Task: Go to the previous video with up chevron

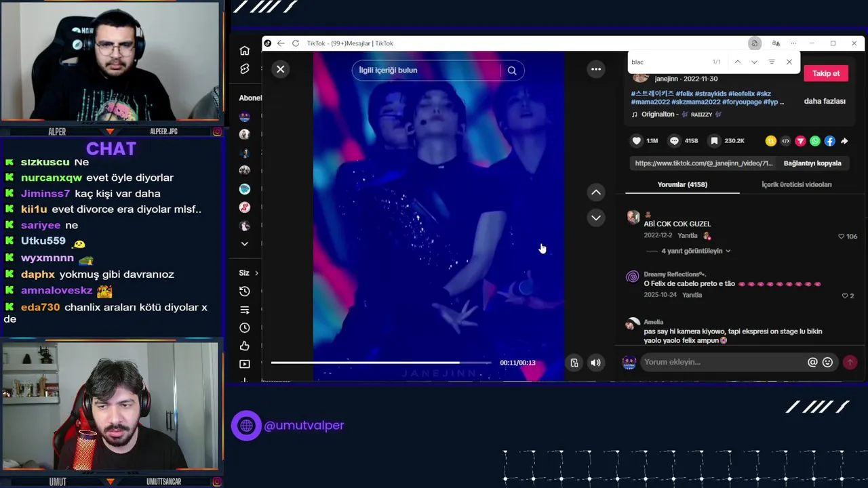Action: coord(596,192)
